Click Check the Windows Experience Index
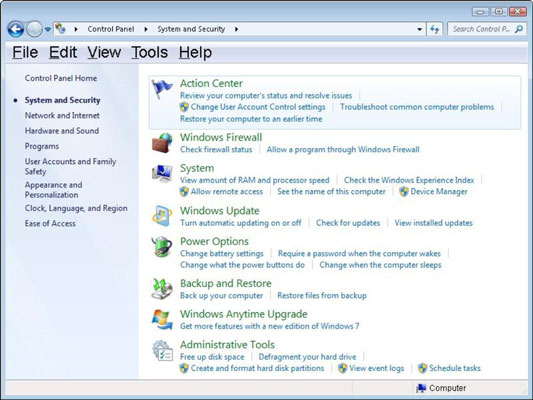Screen dimensions: 533x400 pyautogui.click(x=409, y=180)
